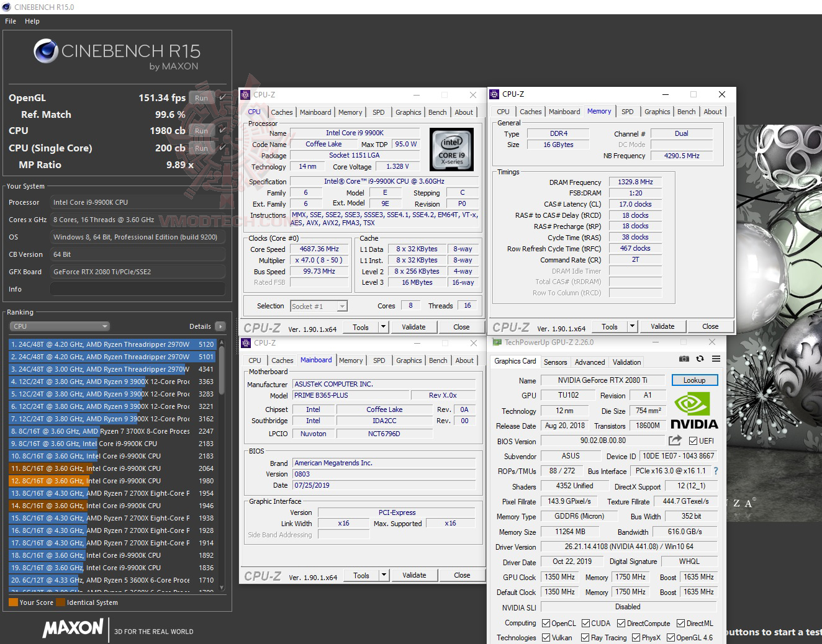The image size is (822, 644).
Task: Toggle the OpenCL checkbox
Action: click(546, 624)
